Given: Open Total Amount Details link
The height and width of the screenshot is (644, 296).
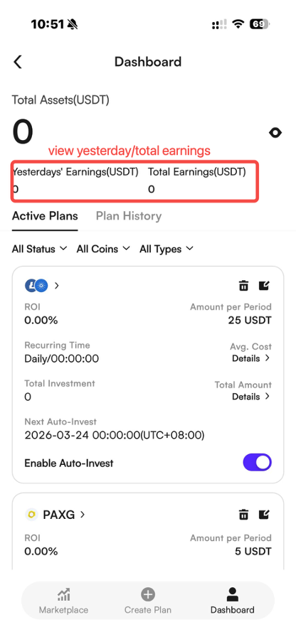Looking at the screenshot, I should coord(250,397).
